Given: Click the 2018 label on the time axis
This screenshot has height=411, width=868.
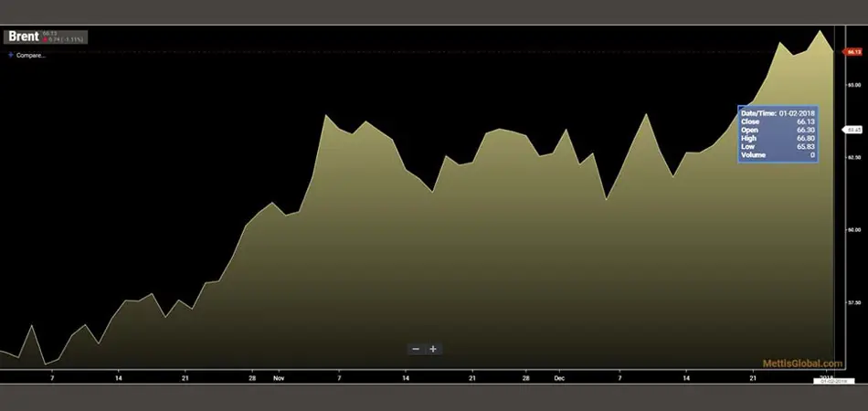Looking at the screenshot, I should [x=826, y=375].
